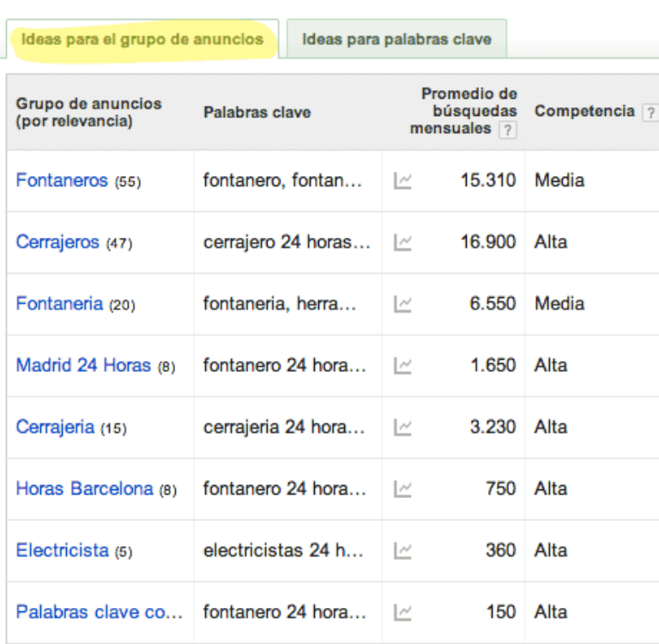Image resolution: width=659 pixels, height=644 pixels.
Task: Click the 16.900 monthly searches value
Action: coord(488,242)
